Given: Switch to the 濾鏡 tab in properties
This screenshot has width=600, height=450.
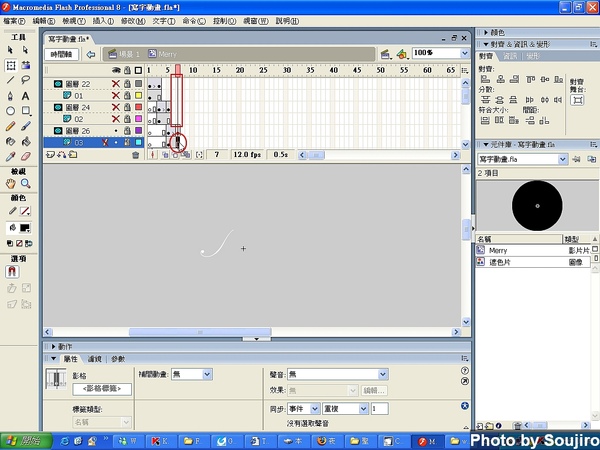Looking at the screenshot, I should [95, 358].
